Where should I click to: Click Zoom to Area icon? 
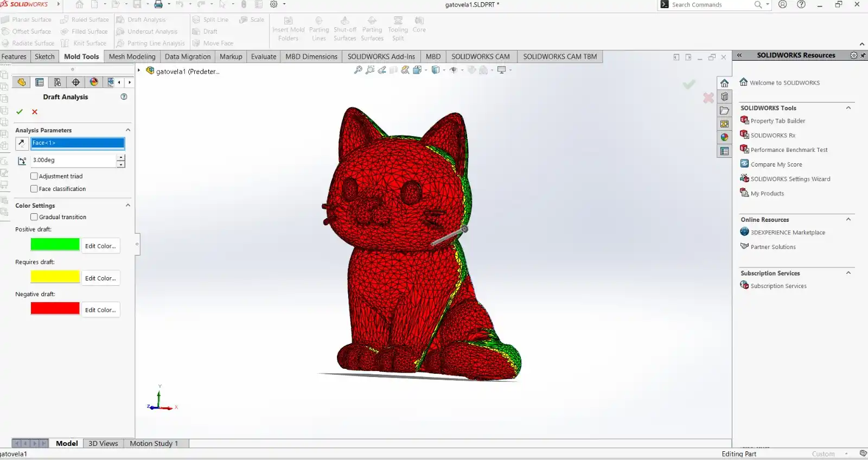pos(370,70)
